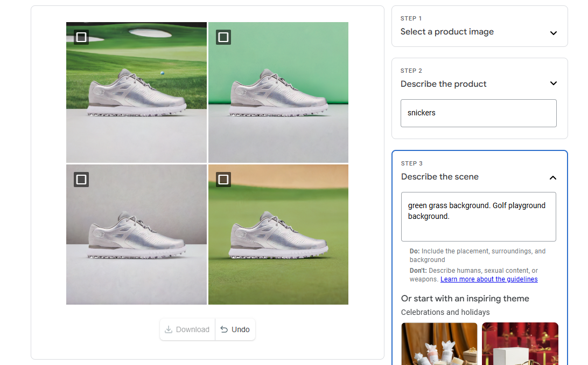Click the Download button
The height and width of the screenshot is (365, 588).
[187, 329]
